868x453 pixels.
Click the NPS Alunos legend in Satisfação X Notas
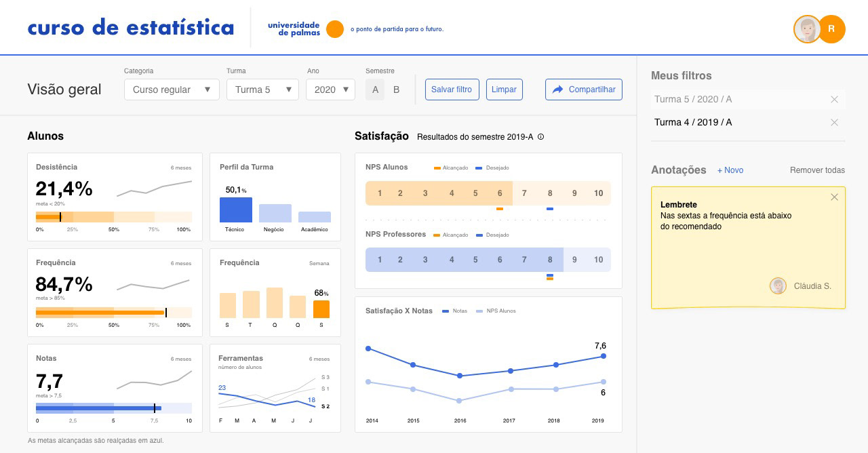click(x=496, y=311)
